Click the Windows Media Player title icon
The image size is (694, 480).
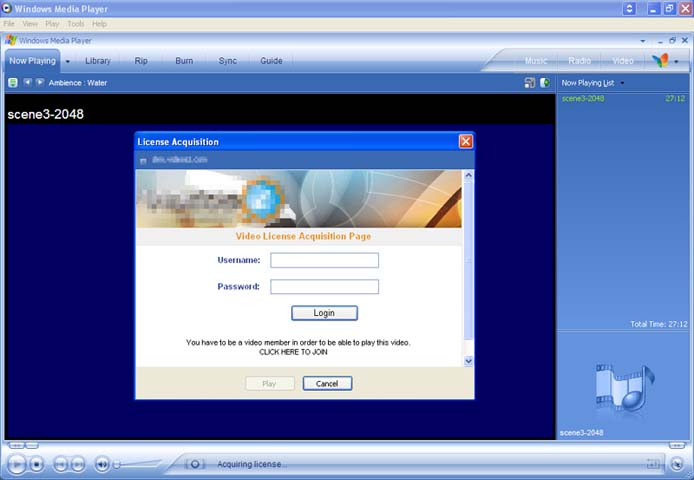(11, 40)
